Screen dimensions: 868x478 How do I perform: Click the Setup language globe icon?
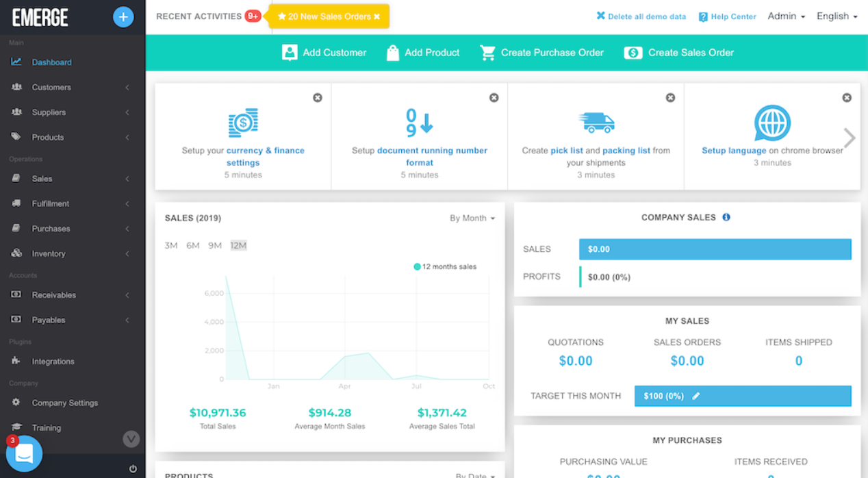point(772,123)
